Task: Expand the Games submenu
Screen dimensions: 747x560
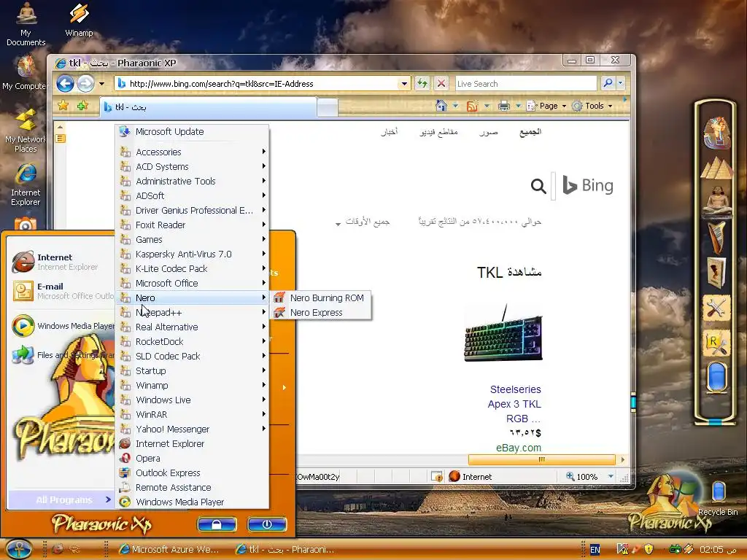Action: (x=193, y=239)
